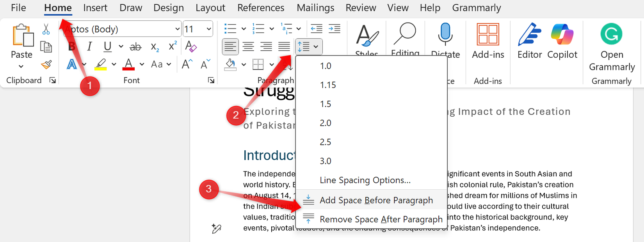Clear all formatting icon
This screenshot has height=242, width=644.
click(191, 46)
